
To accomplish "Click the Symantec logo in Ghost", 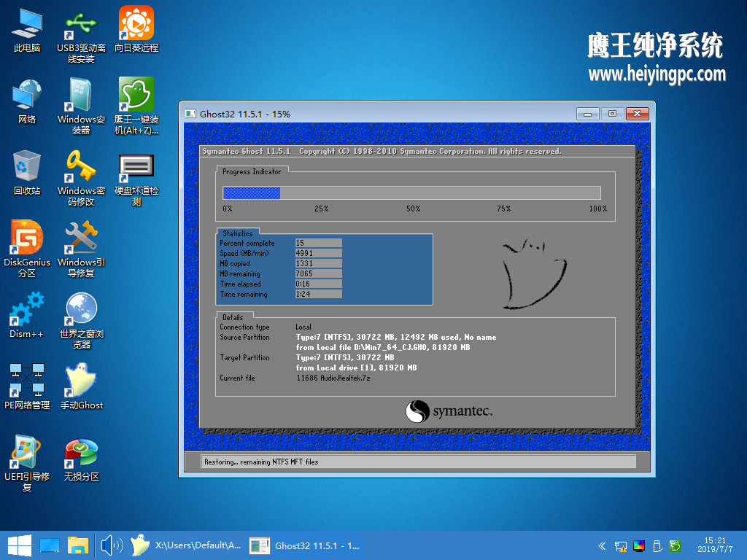I will [449, 411].
